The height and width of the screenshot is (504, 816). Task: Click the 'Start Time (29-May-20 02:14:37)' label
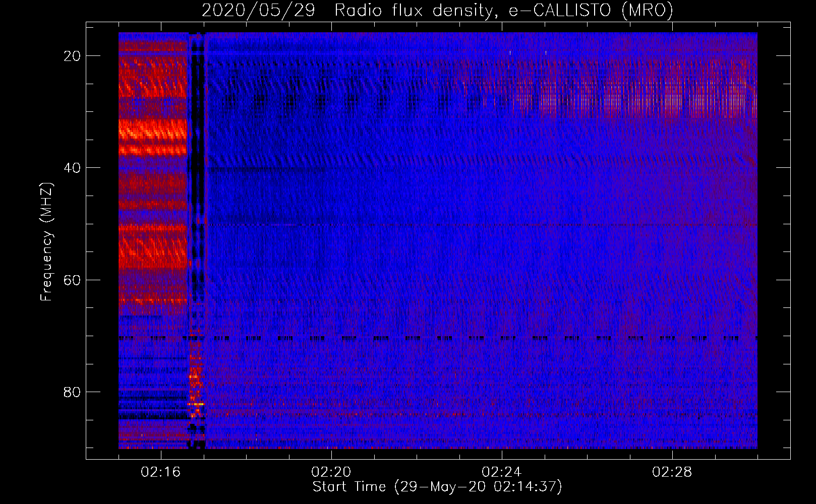437,487
